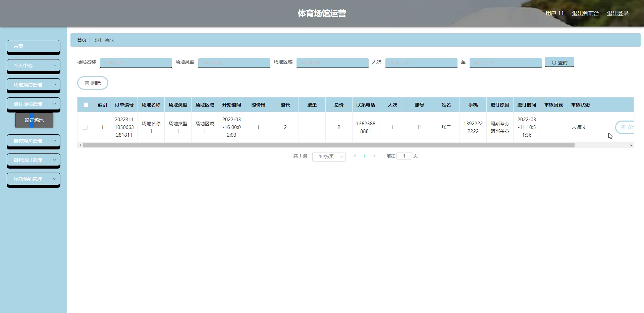Viewport: 644px width, 313px height.
Task: Click the order number cell 20223111050663281811
Action: click(124, 127)
